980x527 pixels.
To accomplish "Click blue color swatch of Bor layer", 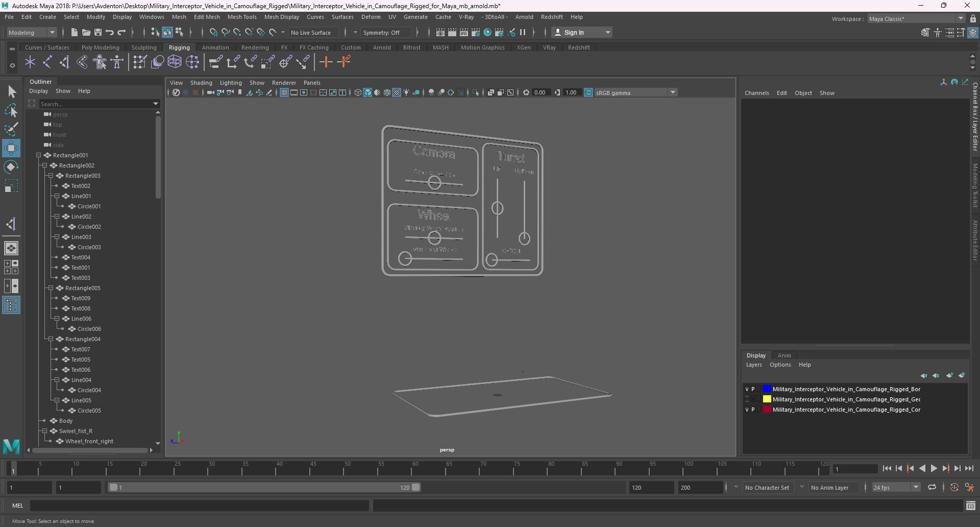I will (x=767, y=389).
